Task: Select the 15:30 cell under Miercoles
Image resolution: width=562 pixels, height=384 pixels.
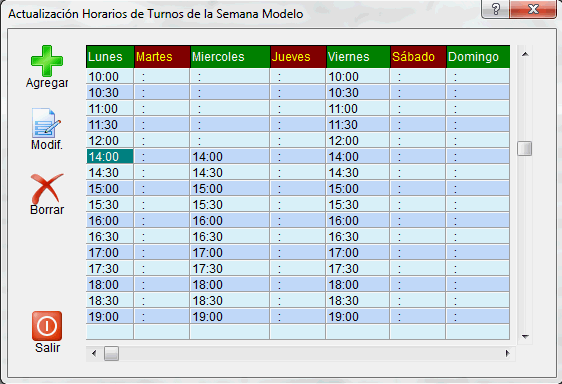Action: 230,205
